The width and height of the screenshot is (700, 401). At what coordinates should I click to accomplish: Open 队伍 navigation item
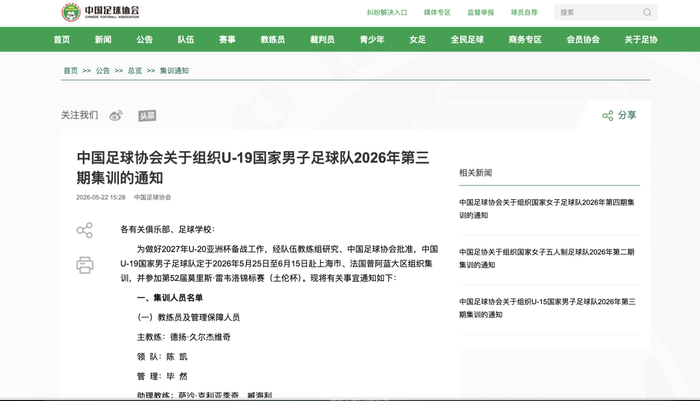186,39
